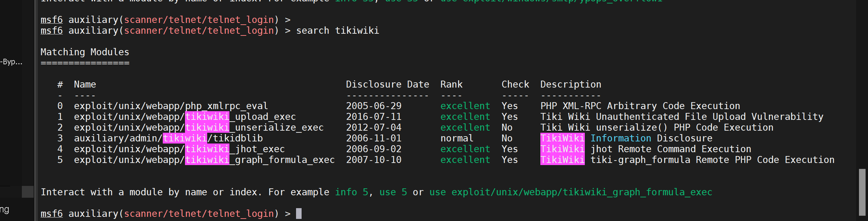
Task: Click disclosure date '2016-07-11'
Action: pyautogui.click(x=374, y=117)
